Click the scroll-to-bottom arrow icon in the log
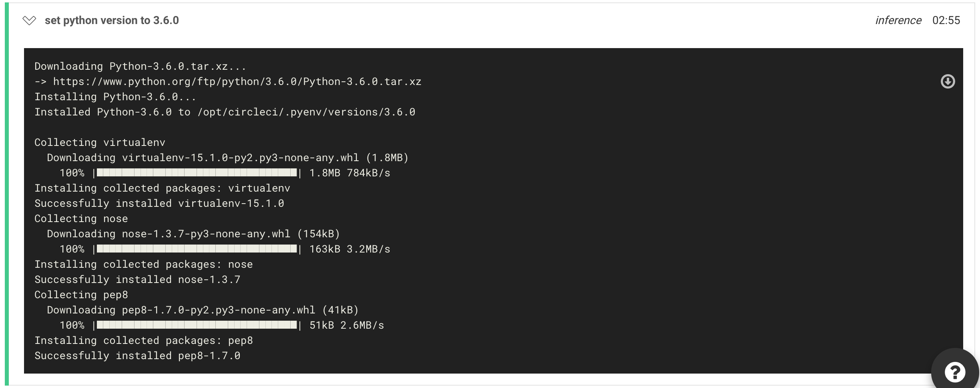This screenshot has width=980, height=388. coord(947,82)
